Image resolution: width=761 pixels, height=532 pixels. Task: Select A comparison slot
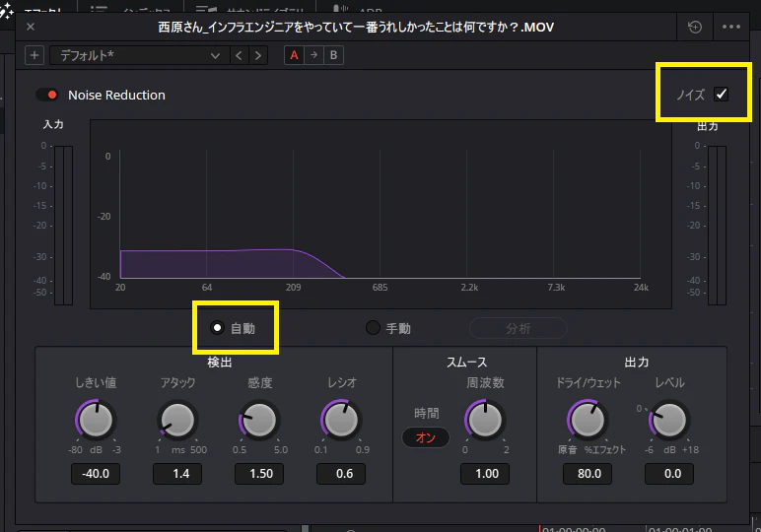[294, 55]
